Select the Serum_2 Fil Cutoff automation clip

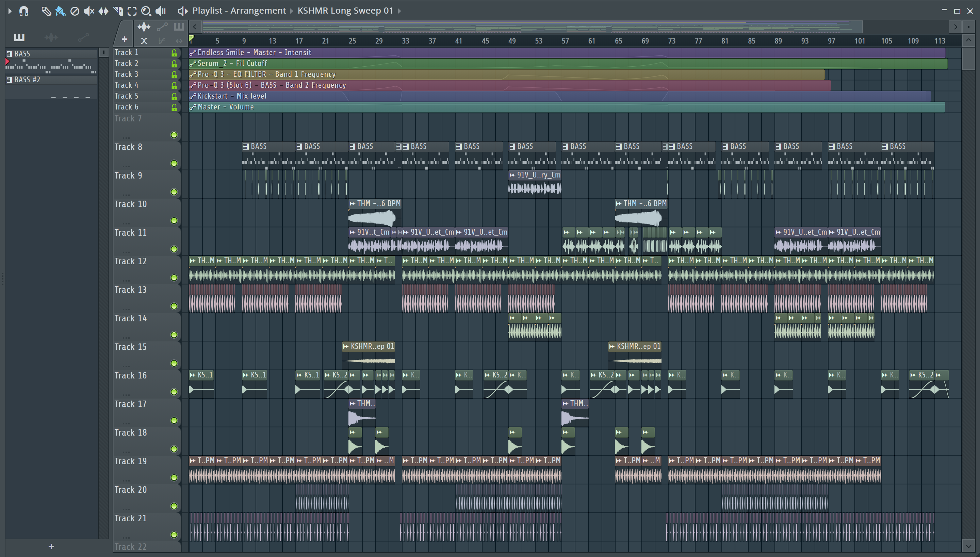(x=568, y=64)
